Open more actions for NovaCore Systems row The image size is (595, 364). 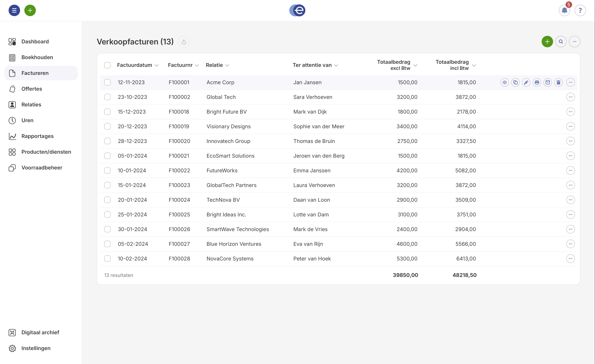pos(570,259)
